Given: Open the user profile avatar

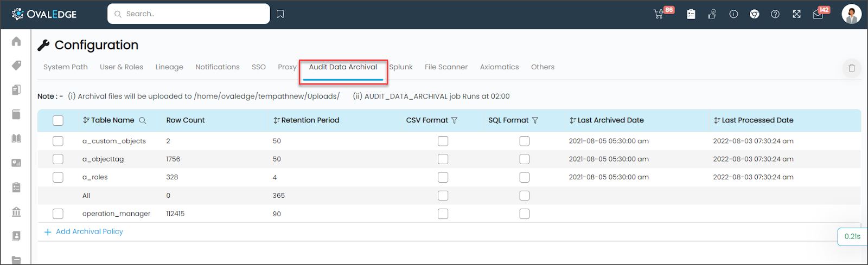Looking at the screenshot, I should click(852, 14).
